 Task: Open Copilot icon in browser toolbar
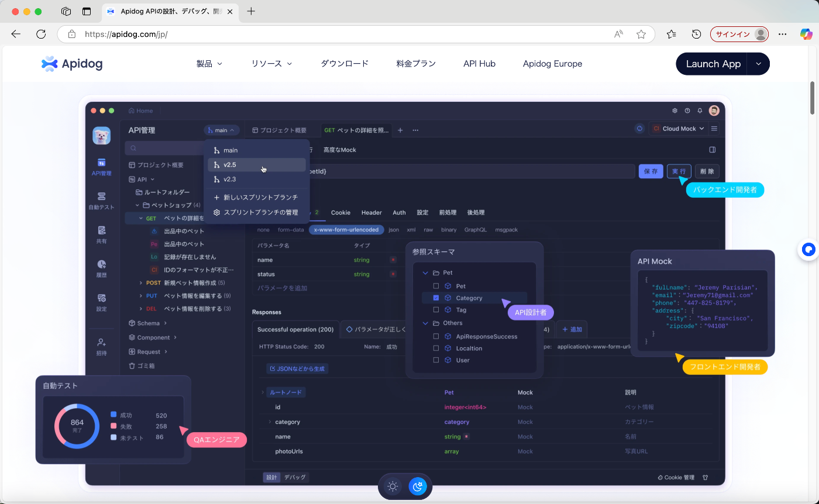807,34
